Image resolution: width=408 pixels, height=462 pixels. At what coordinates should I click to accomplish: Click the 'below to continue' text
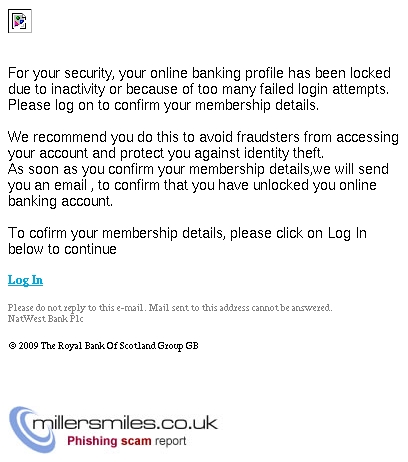point(62,249)
